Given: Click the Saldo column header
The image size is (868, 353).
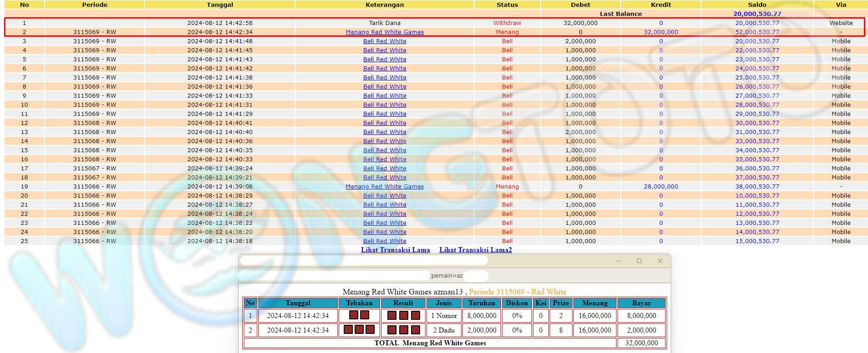Looking at the screenshot, I should coord(757,5).
